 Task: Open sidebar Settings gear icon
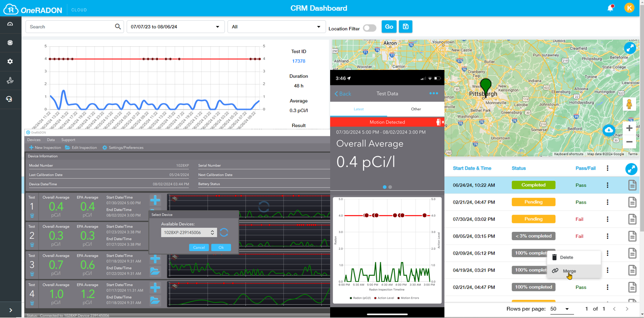10,61
